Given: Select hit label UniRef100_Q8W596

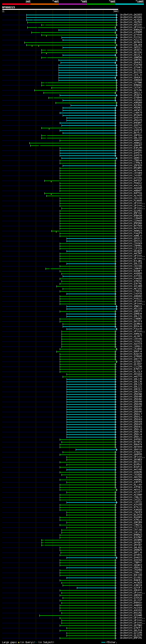Looking at the screenshot, I should pos(131,58).
